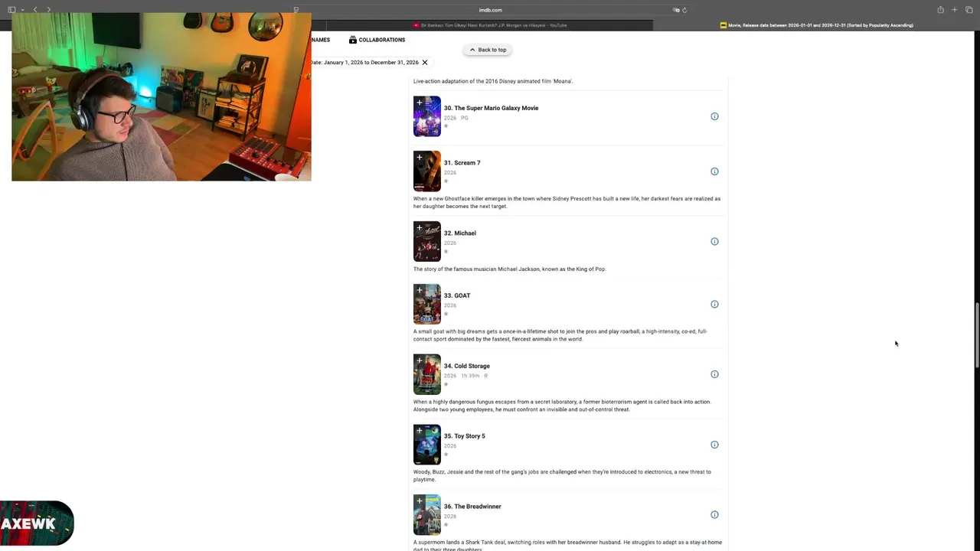Click the GOAT plot description text
Viewport: 980px width, 551px height.
(560, 335)
